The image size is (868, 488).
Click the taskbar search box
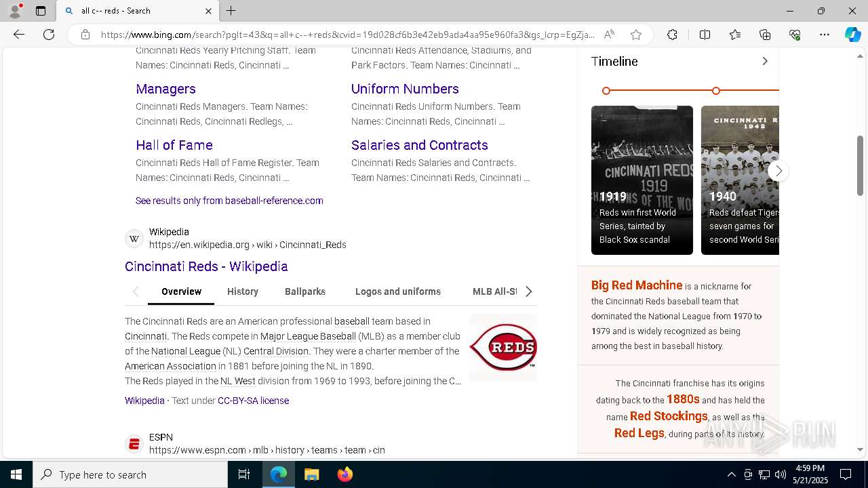pos(130,474)
